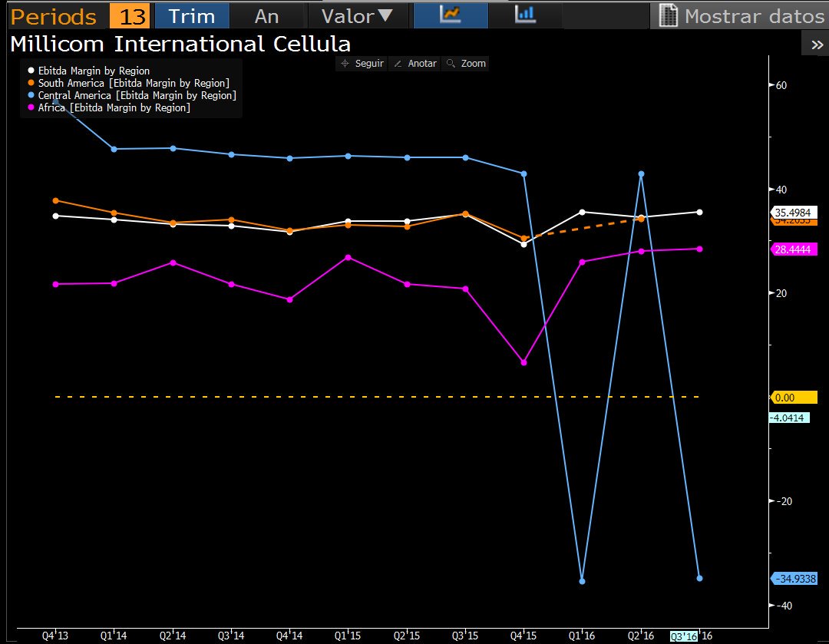Click the 35.4984 value label
The height and width of the screenshot is (644, 829).
[x=793, y=213]
